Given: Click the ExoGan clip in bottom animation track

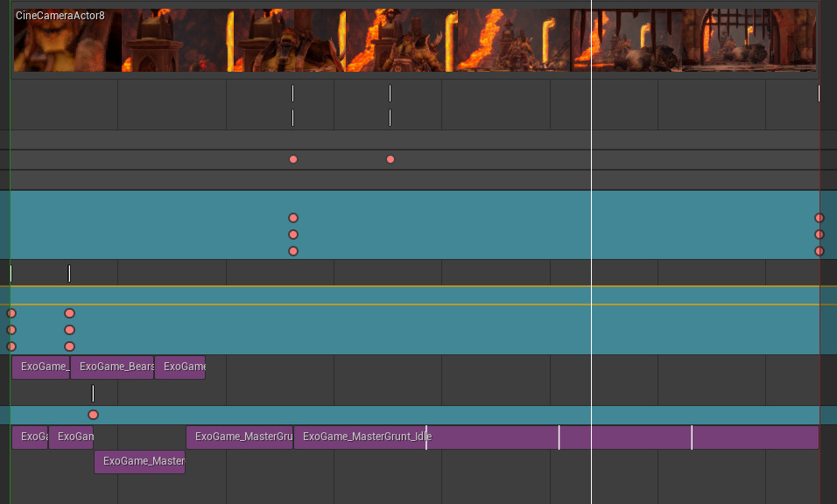Looking at the screenshot, I should tap(71, 437).
